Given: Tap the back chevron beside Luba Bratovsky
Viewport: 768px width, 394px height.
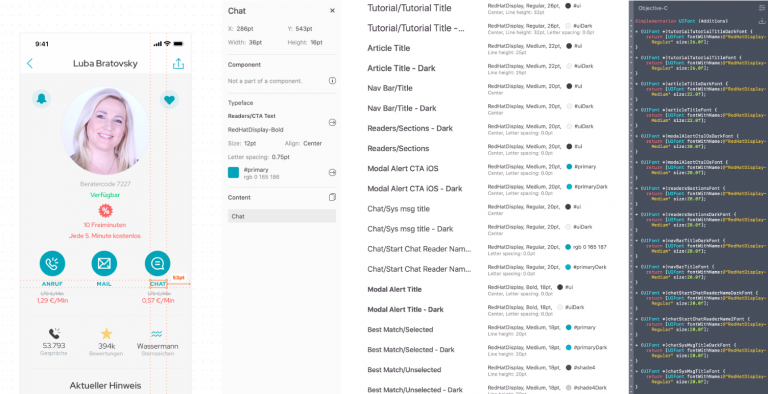Looking at the screenshot, I should click(30, 63).
